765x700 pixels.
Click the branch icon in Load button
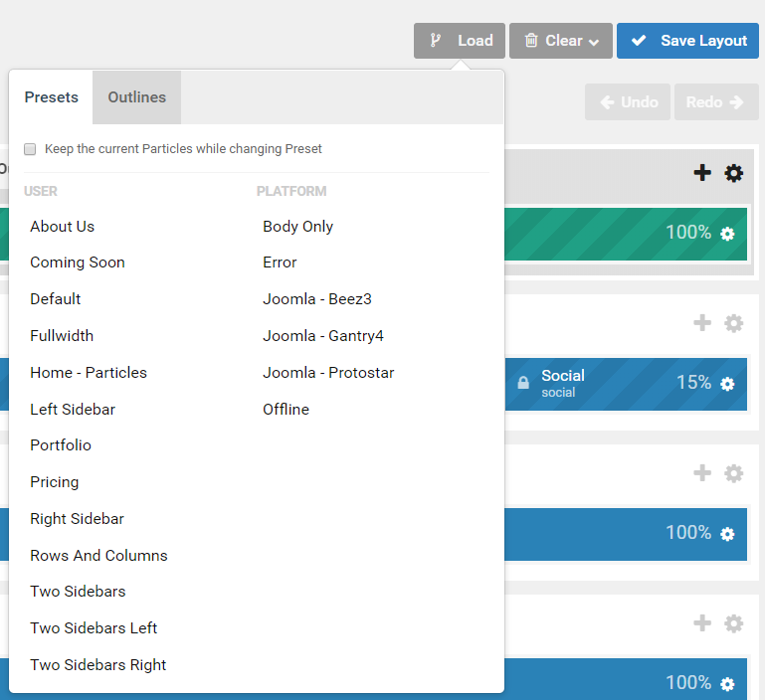point(435,41)
